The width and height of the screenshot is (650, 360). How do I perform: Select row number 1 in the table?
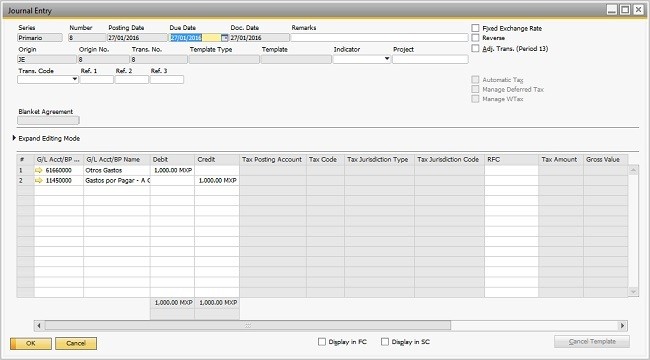click(25, 170)
